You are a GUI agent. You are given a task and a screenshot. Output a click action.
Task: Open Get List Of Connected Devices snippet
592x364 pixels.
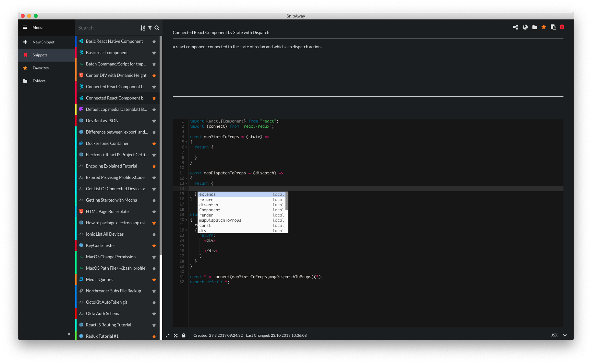point(117,189)
